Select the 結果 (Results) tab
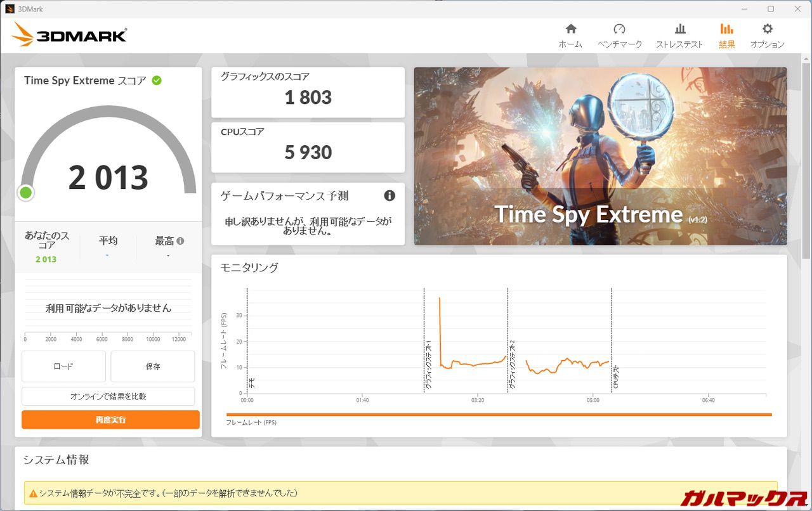Image resolution: width=812 pixels, height=511 pixels. coord(727,36)
